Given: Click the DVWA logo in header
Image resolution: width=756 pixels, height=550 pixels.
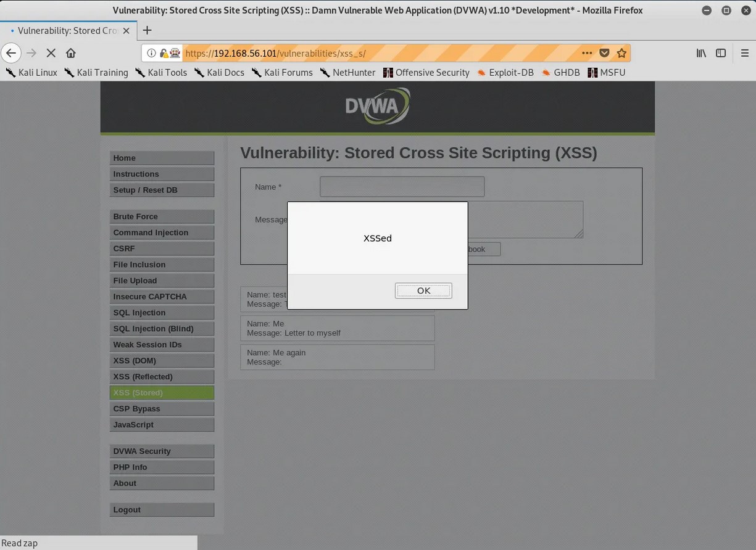Looking at the screenshot, I should (x=377, y=106).
